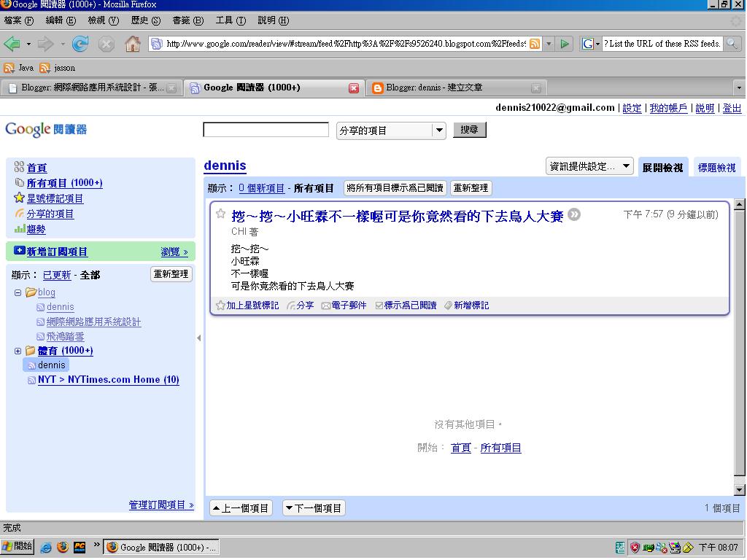Viewport: 747px width, 560px height.
Task: Go to the Home page icon
Action: [133, 44]
